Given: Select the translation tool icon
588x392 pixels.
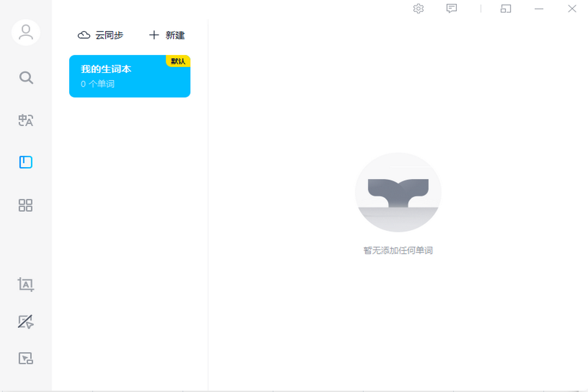Looking at the screenshot, I should 26,120.
